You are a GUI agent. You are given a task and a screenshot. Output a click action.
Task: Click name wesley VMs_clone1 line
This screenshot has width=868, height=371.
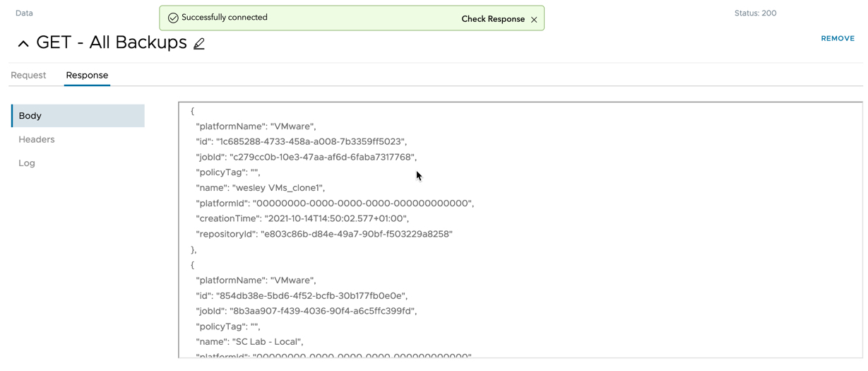tap(261, 188)
